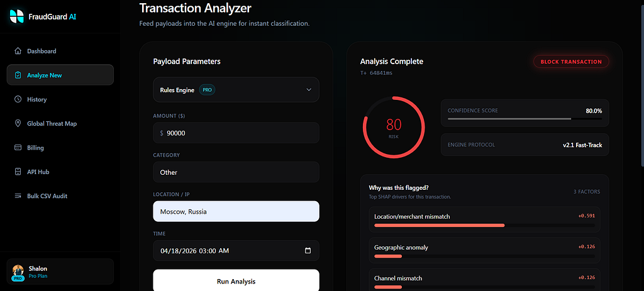Click the Channel mismatch bar
This screenshot has height=291, width=644.
(484, 287)
